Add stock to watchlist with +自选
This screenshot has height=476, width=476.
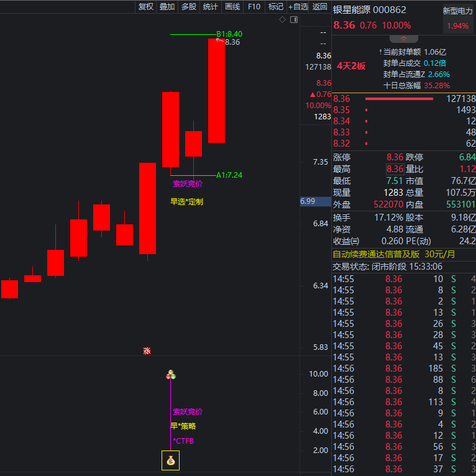coord(298,7)
